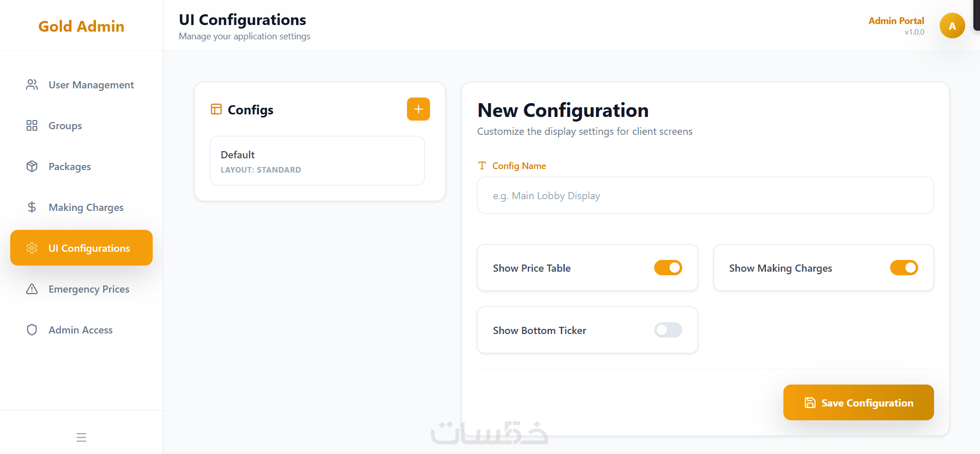Open the Making Charges section
The width and height of the screenshot is (980, 454).
pyautogui.click(x=86, y=207)
